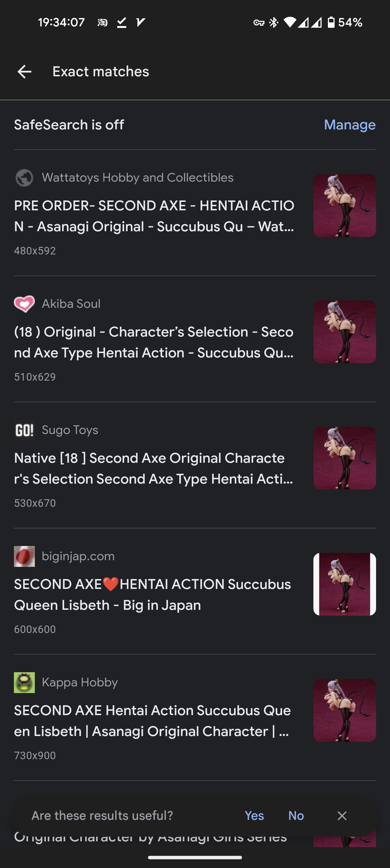
Task: Open the Big in Japan result title
Action: (x=152, y=594)
